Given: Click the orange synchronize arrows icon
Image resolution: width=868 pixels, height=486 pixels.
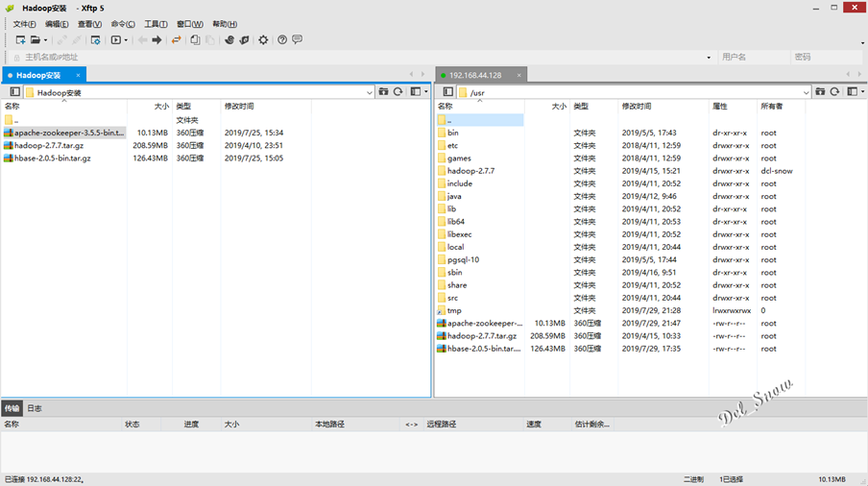Looking at the screenshot, I should (176, 39).
